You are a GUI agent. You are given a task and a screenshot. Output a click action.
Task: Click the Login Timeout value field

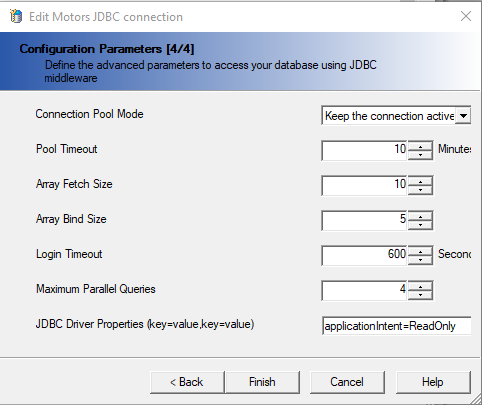click(x=364, y=255)
